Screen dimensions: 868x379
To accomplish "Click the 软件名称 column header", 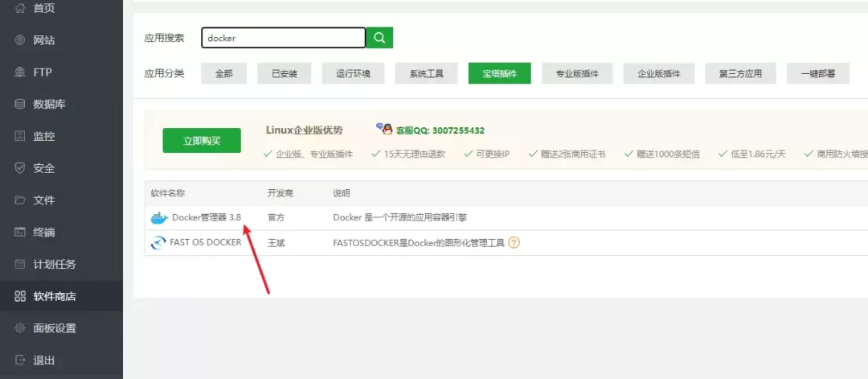I will pos(168,193).
